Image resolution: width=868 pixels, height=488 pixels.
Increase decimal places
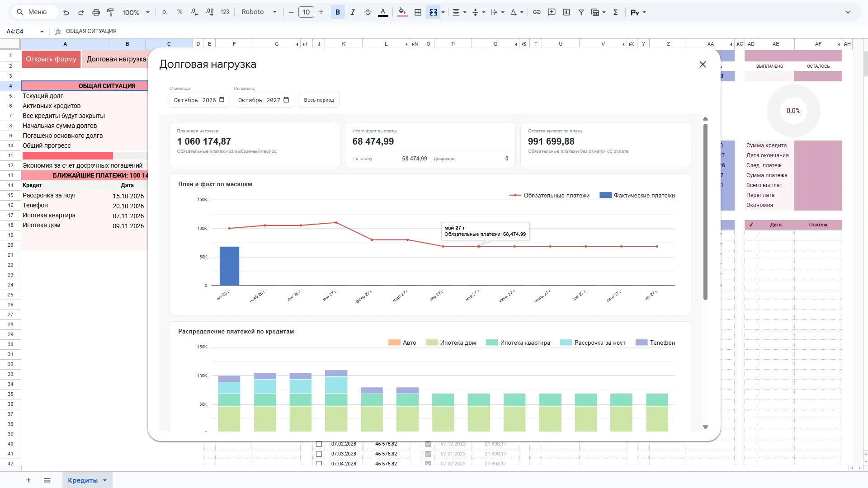pyautogui.click(x=210, y=12)
